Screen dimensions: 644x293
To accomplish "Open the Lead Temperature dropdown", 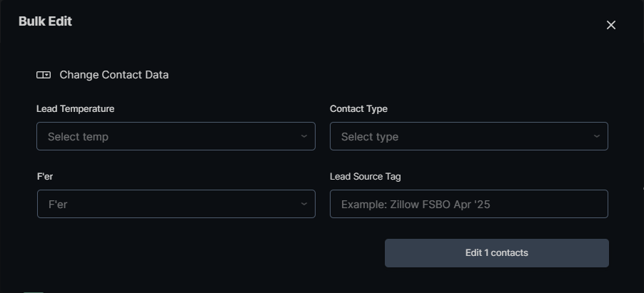I will pos(176,136).
